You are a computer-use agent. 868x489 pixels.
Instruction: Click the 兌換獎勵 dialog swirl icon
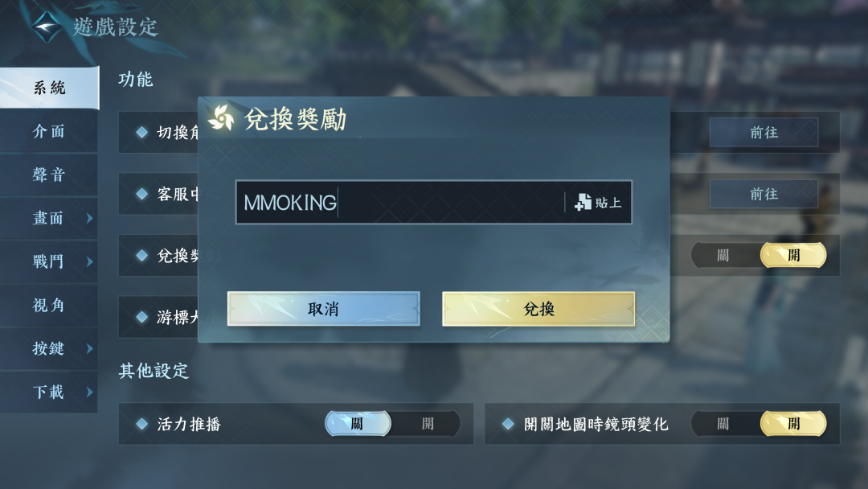tap(222, 117)
